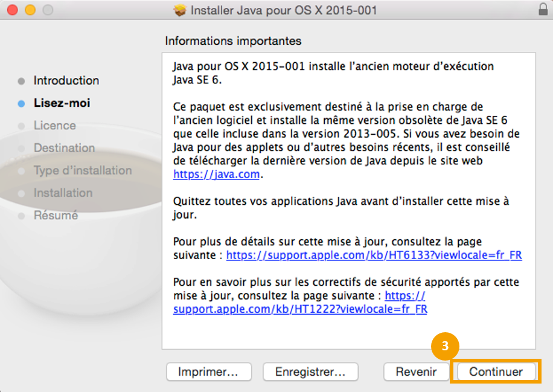This screenshot has width=553, height=392.
Task: Go back with the Revenir button
Action: 416,372
